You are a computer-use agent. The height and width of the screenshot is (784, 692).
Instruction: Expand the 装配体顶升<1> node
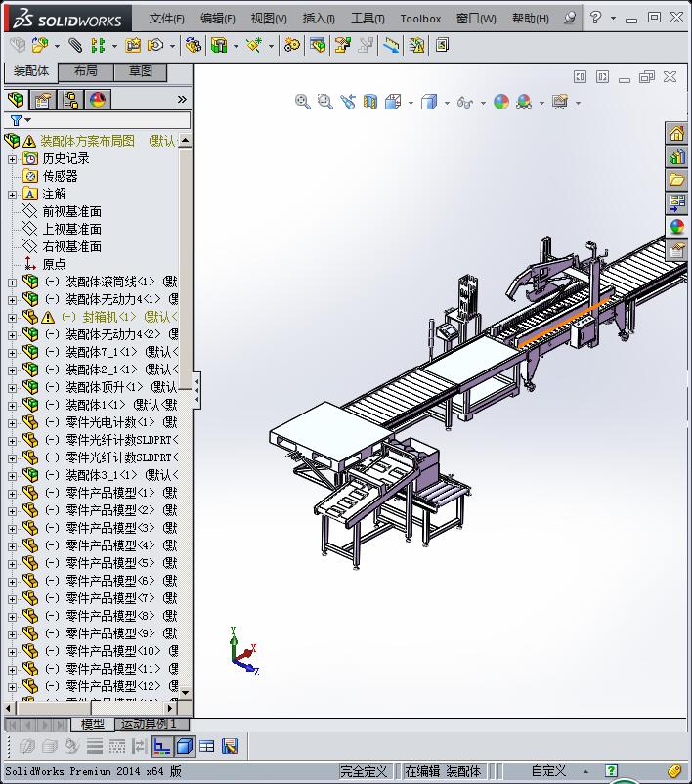coord(12,388)
